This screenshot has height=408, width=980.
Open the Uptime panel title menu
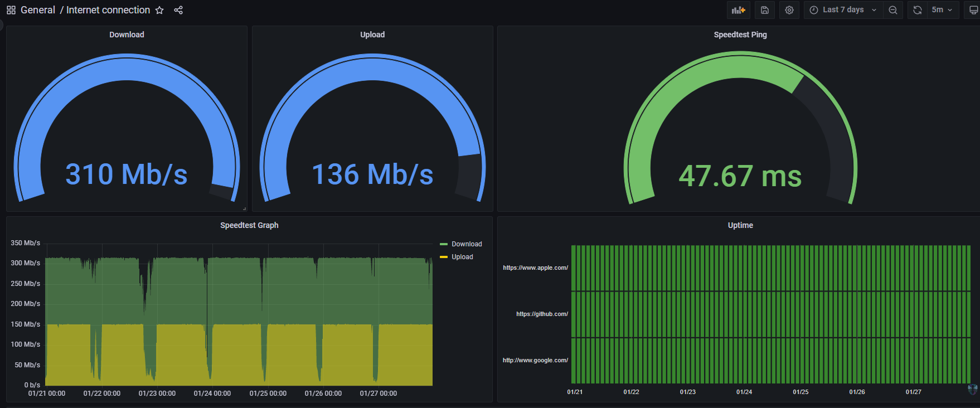tap(740, 225)
